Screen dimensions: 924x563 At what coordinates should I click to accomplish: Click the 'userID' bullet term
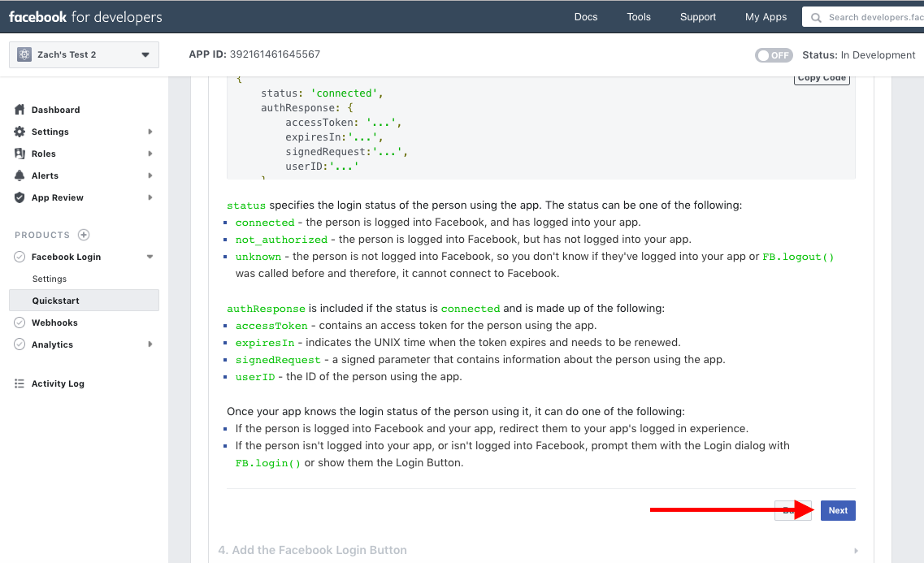[255, 377]
